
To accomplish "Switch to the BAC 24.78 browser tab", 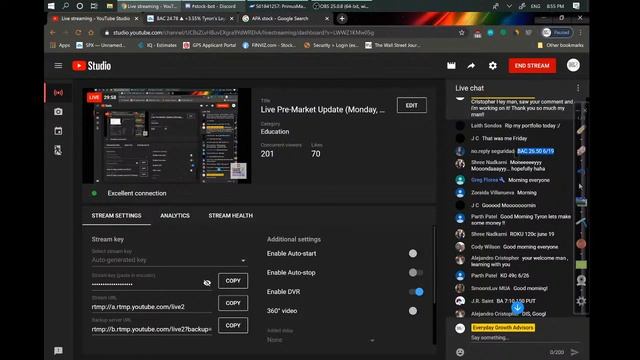I will [x=190, y=18].
